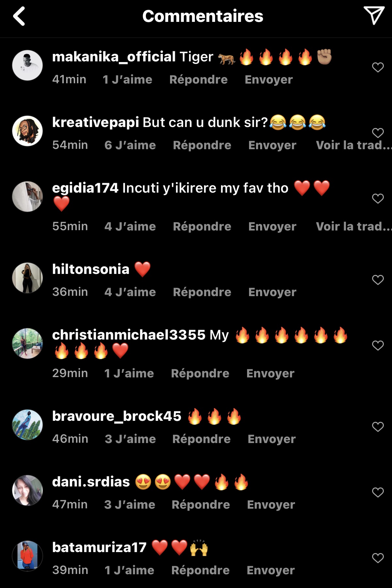
Task: Open the egidia174 username link
Action: point(85,188)
